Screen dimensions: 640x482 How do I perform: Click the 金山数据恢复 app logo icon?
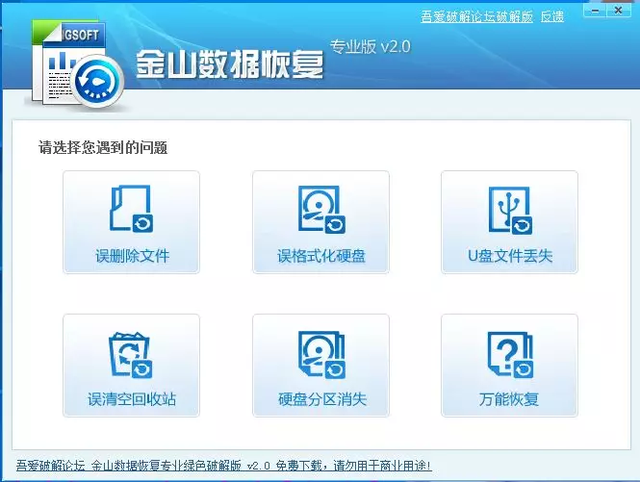77,64
